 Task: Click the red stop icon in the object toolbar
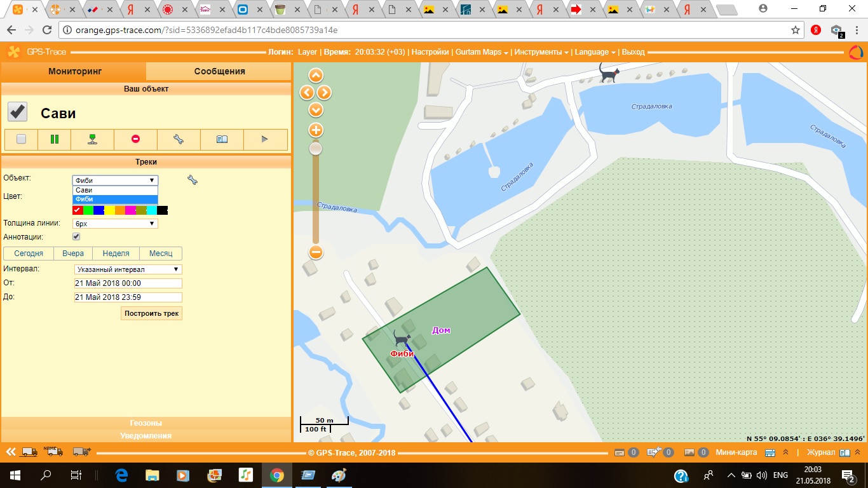[135, 139]
